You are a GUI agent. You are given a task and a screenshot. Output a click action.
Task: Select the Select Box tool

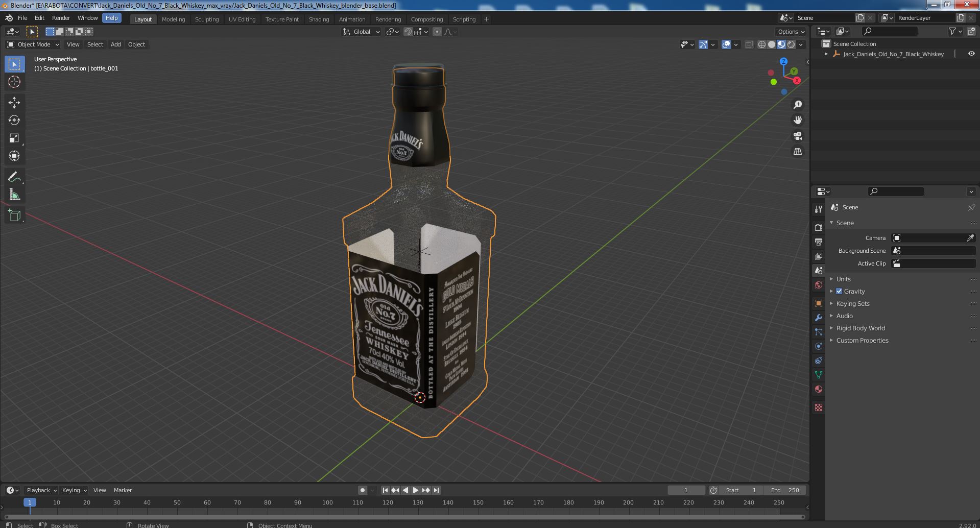point(14,64)
